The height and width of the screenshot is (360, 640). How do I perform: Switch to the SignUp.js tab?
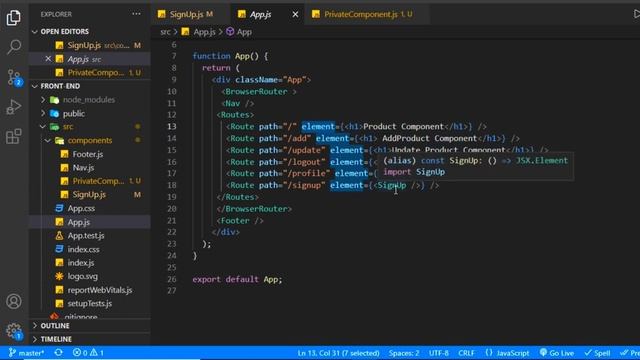point(191,14)
